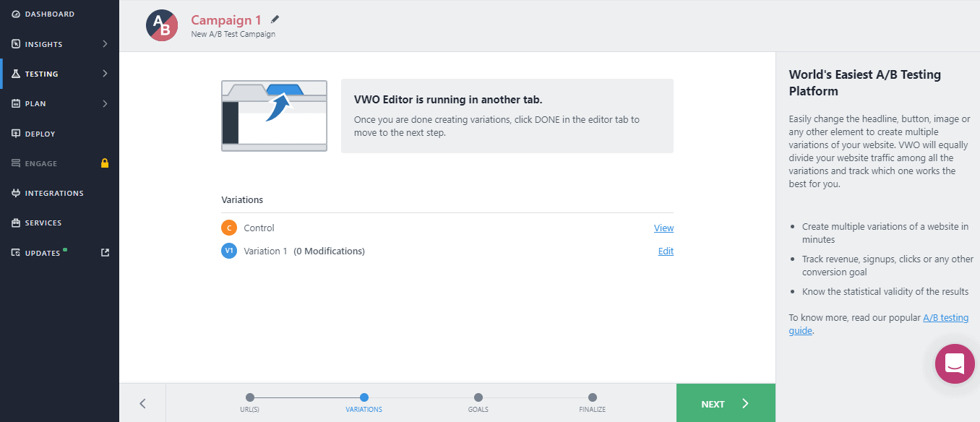
Task: Open the chat support widget
Action: [955, 363]
